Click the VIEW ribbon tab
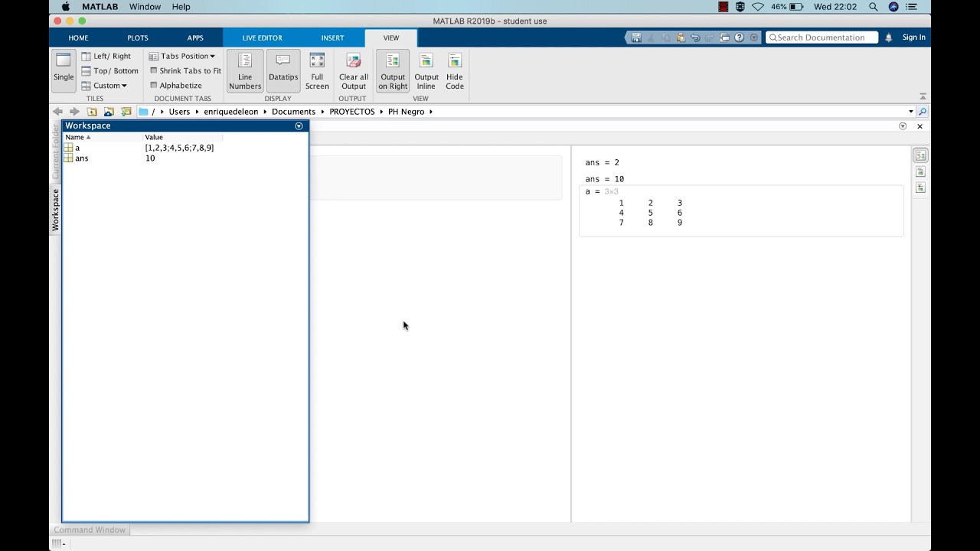This screenshot has width=980, height=551. [391, 37]
